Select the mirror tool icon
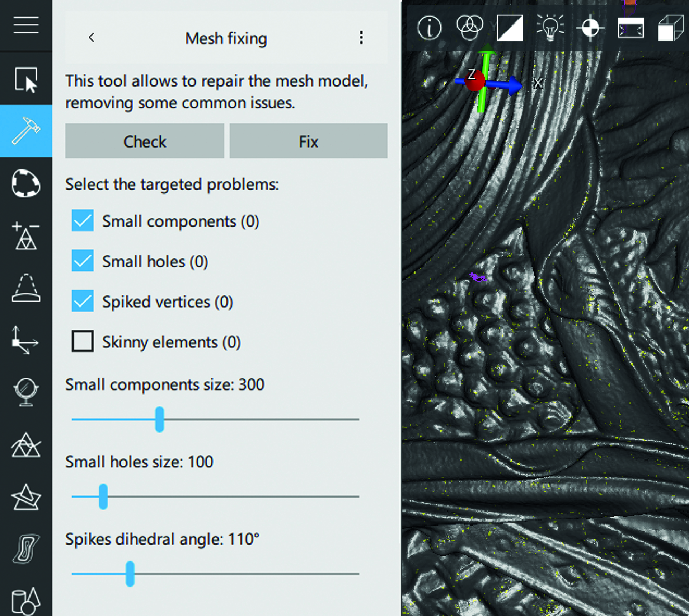This screenshot has width=689, height=616. [26, 392]
